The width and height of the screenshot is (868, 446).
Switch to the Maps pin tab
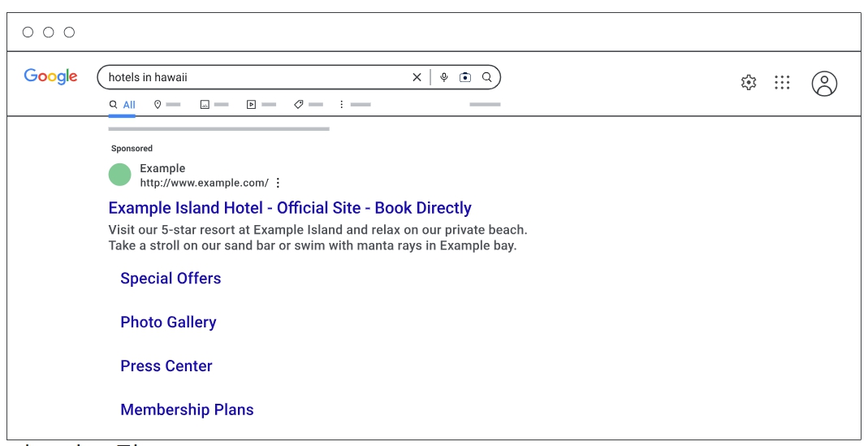coord(166,104)
